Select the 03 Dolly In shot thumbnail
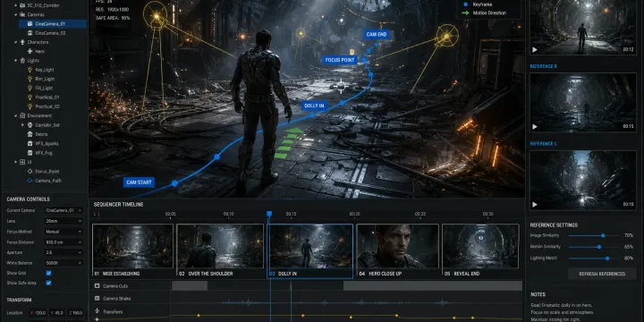 310,251
